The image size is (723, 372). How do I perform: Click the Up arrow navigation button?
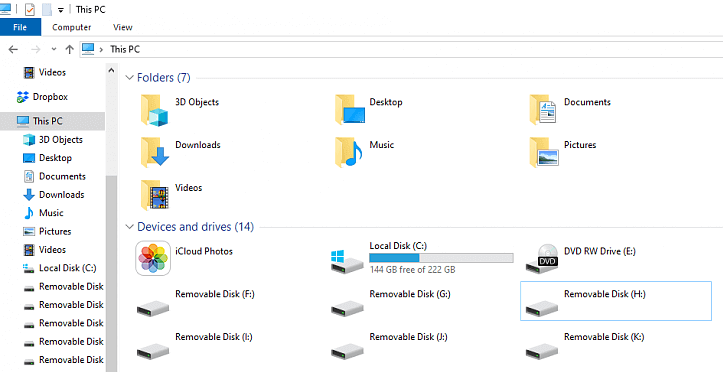coord(70,49)
